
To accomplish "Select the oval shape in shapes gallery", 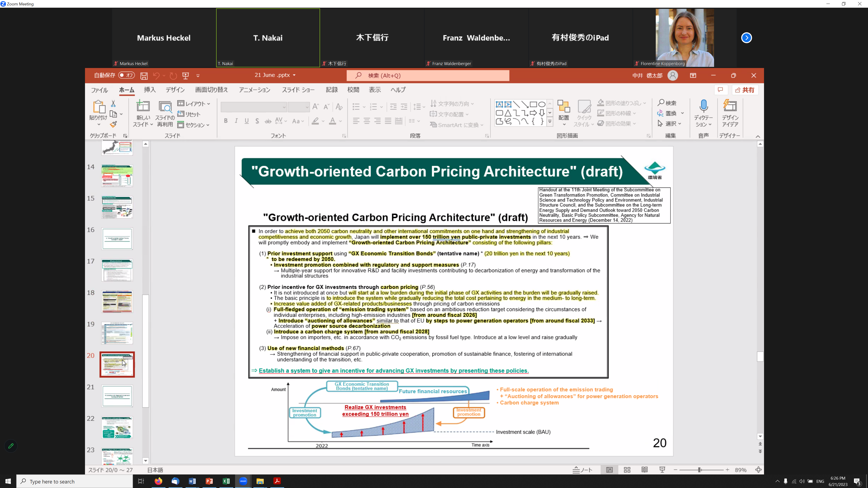I will 542,104.
